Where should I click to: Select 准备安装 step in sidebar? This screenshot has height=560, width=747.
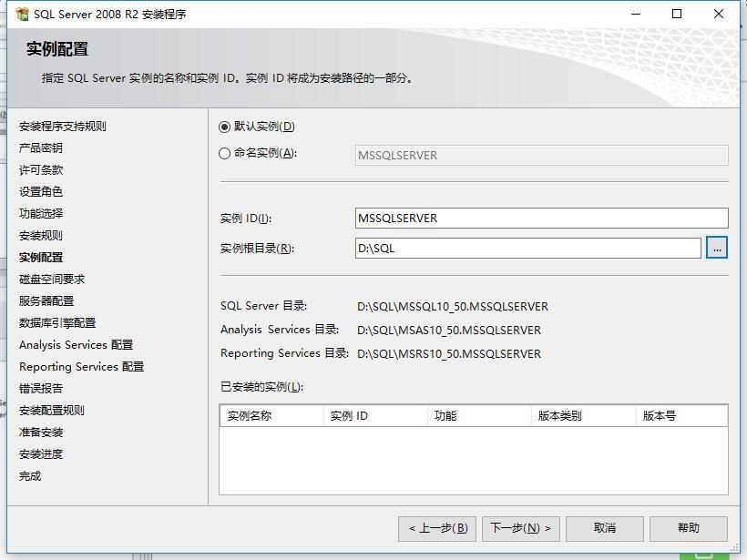(x=40, y=433)
